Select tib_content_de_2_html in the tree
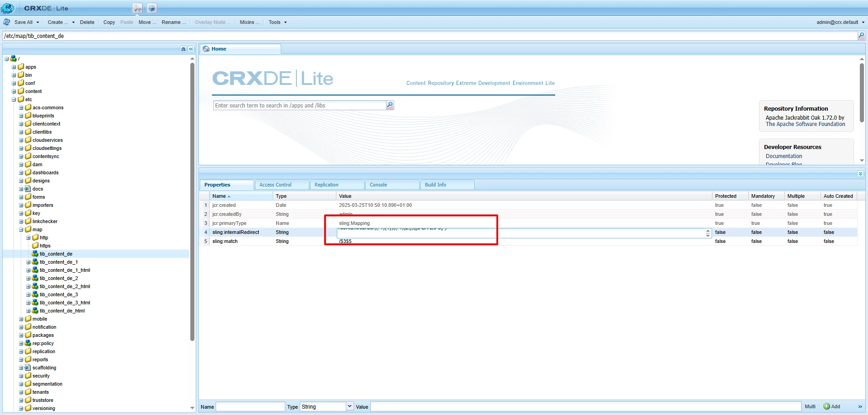This screenshot has width=868, height=415. [x=65, y=286]
